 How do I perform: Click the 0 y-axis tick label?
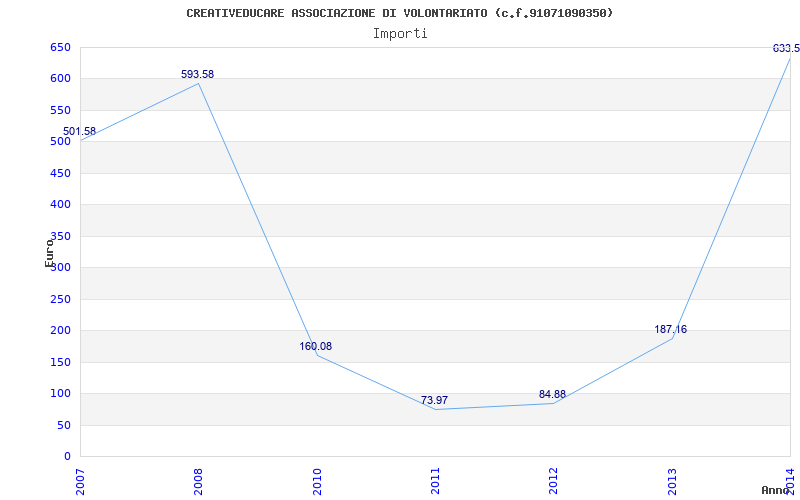(x=67, y=457)
